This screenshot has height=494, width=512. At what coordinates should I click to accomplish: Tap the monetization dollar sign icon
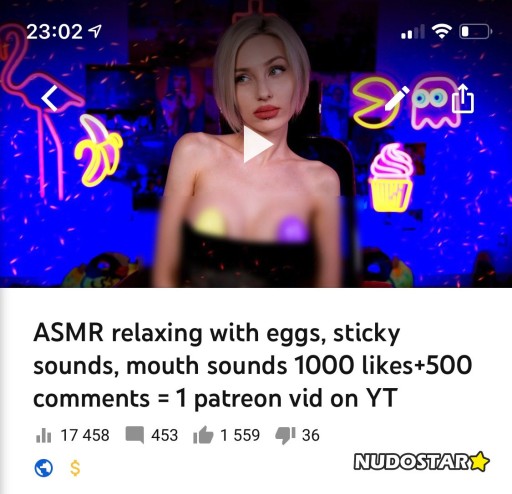click(x=75, y=468)
